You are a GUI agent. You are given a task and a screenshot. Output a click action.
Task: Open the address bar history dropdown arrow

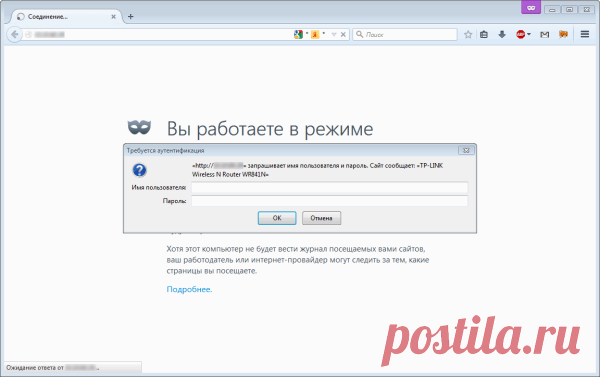click(334, 34)
